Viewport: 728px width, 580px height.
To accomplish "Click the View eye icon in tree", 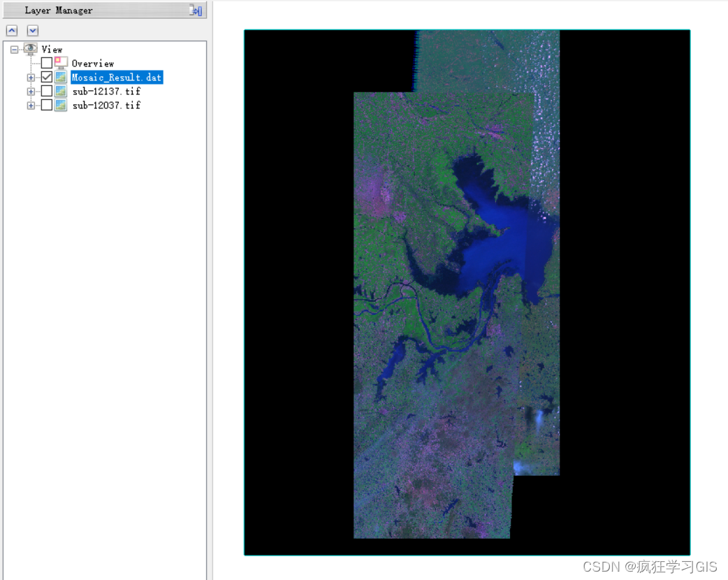I will pos(31,49).
